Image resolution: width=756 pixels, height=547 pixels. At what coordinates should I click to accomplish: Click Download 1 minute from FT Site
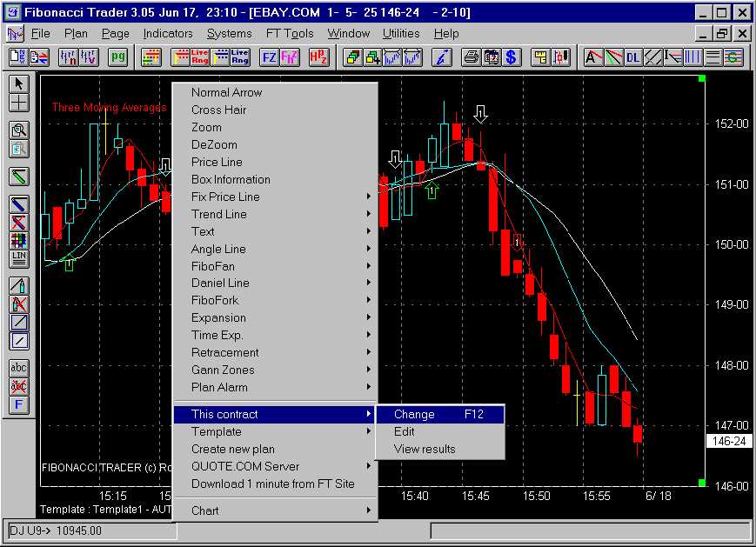tap(272, 484)
